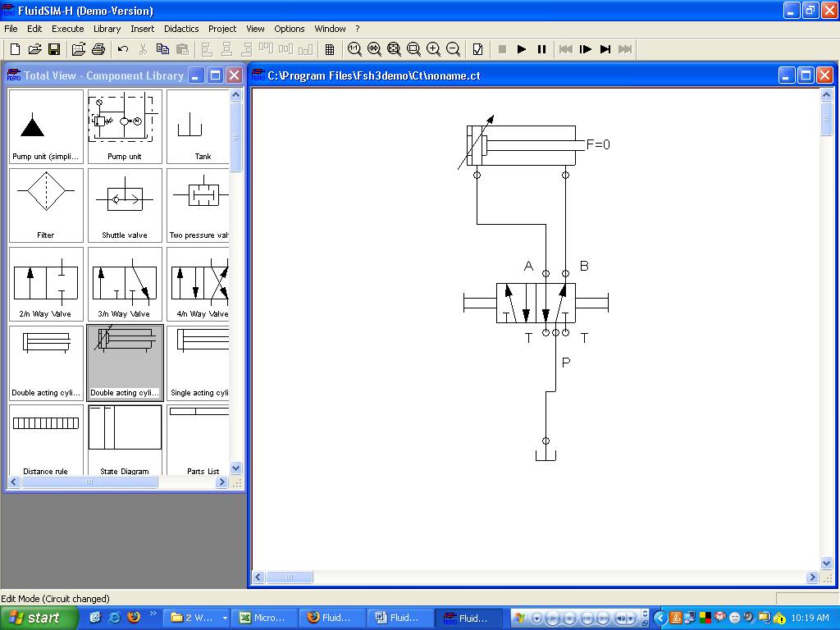The width and height of the screenshot is (840, 630).
Task: Print the circuit diagram
Action: (x=98, y=49)
